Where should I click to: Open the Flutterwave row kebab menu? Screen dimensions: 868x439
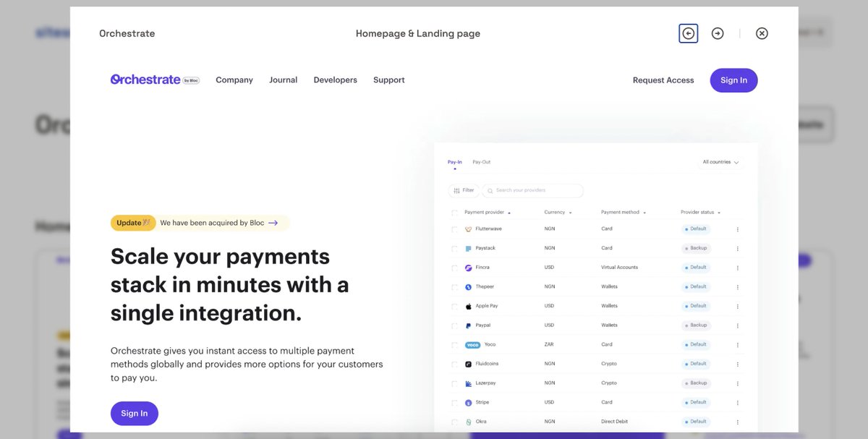738,229
